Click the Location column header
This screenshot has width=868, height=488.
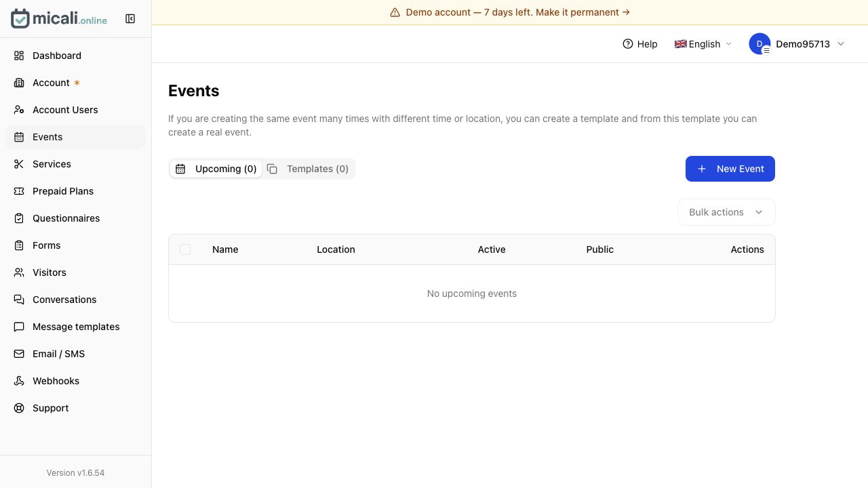click(x=336, y=249)
